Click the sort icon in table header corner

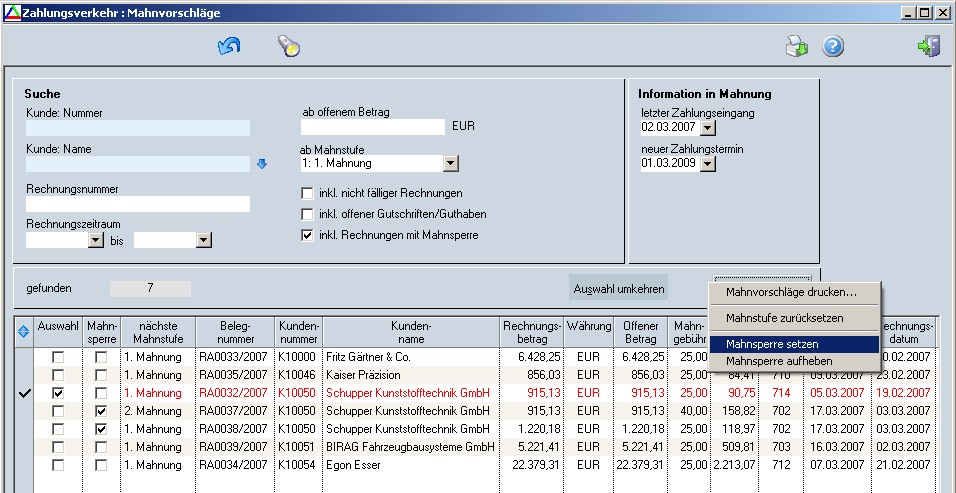point(24,332)
